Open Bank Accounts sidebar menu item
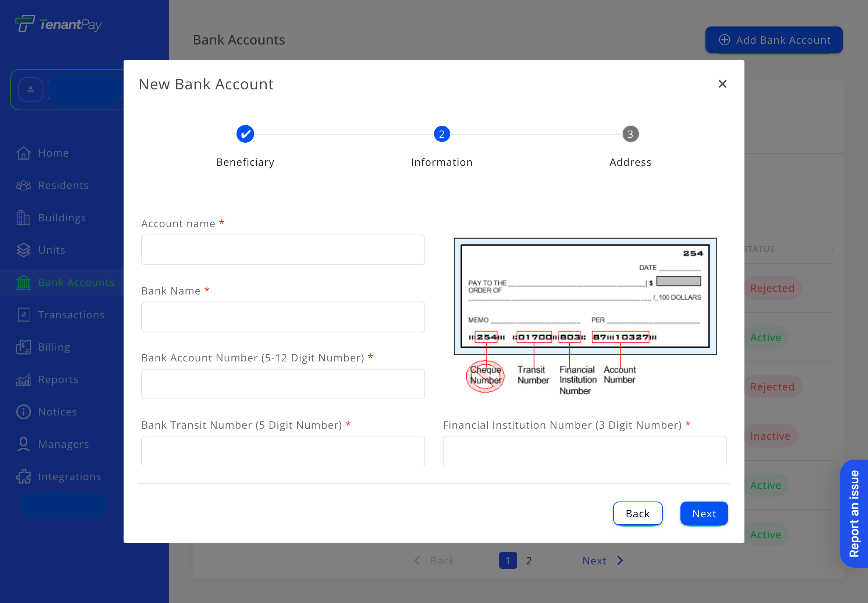This screenshot has height=603, width=868. coord(75,283)
